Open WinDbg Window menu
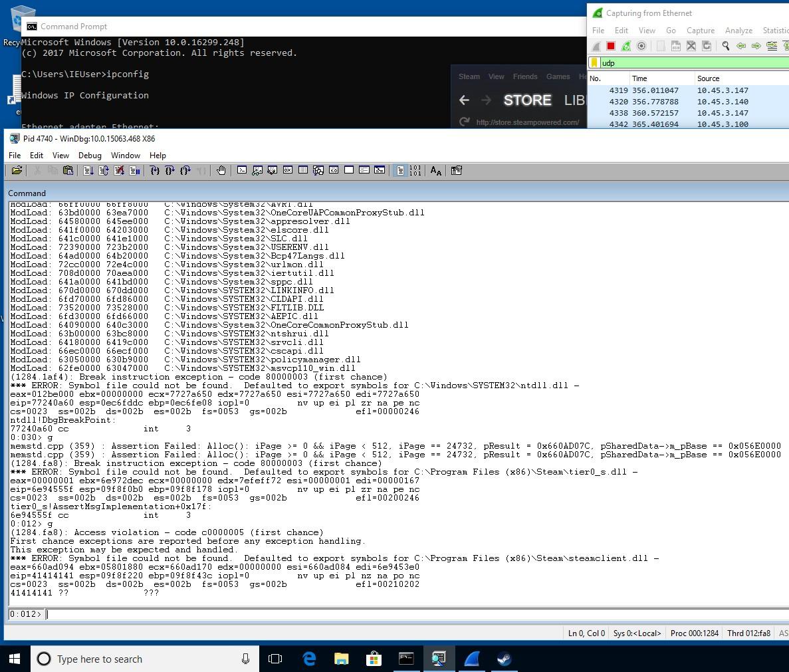 [x=125, y=156]
